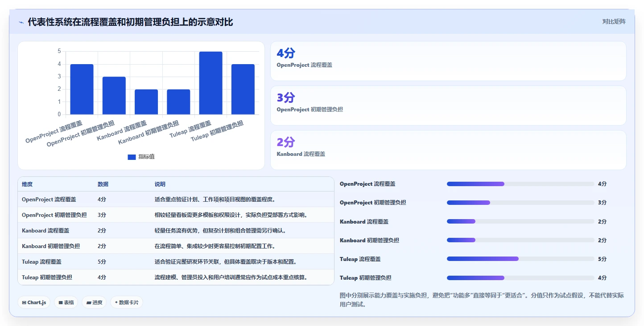Click the 5分 value beside Tuleap progress bar
This screenshot has height=326, width=644.
point(603,259)
